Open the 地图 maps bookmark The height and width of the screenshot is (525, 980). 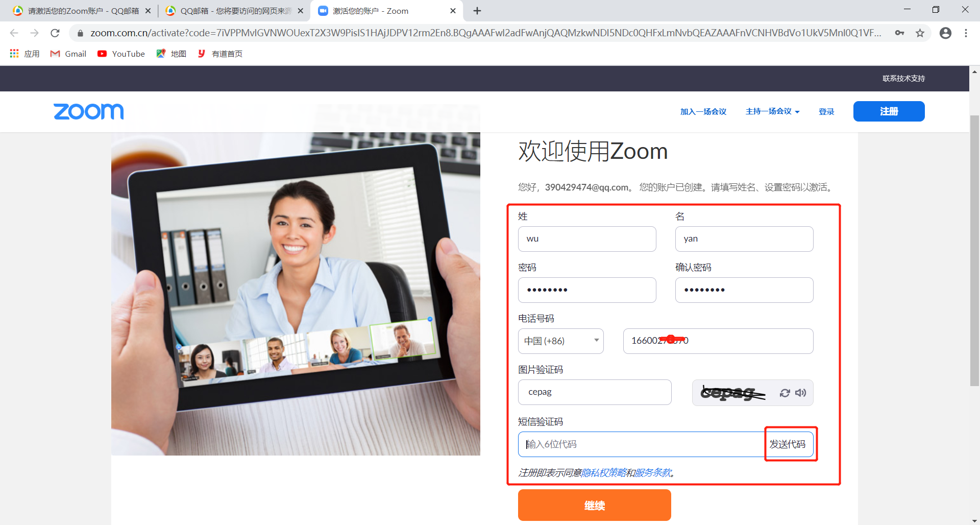click(171, 54)
